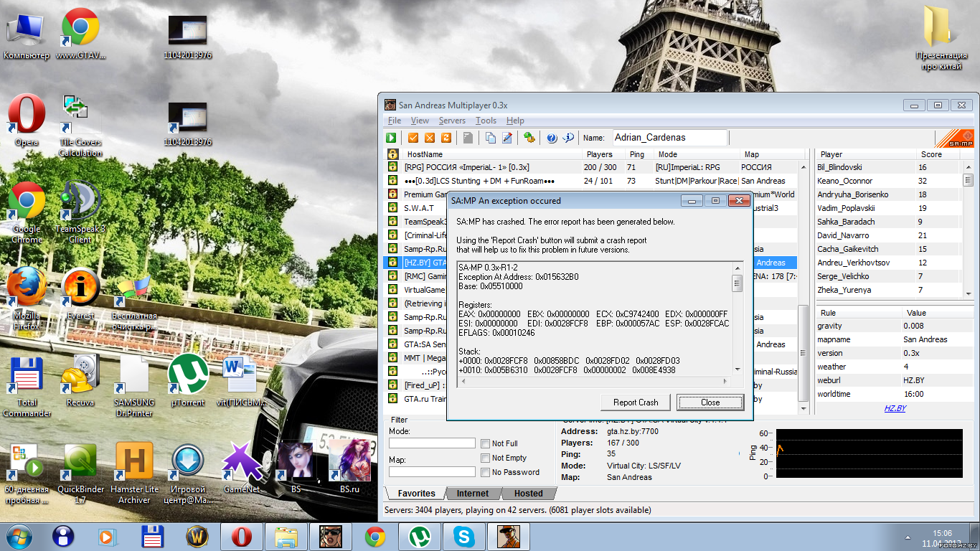Switch to the Internet tab

point(473,494)
